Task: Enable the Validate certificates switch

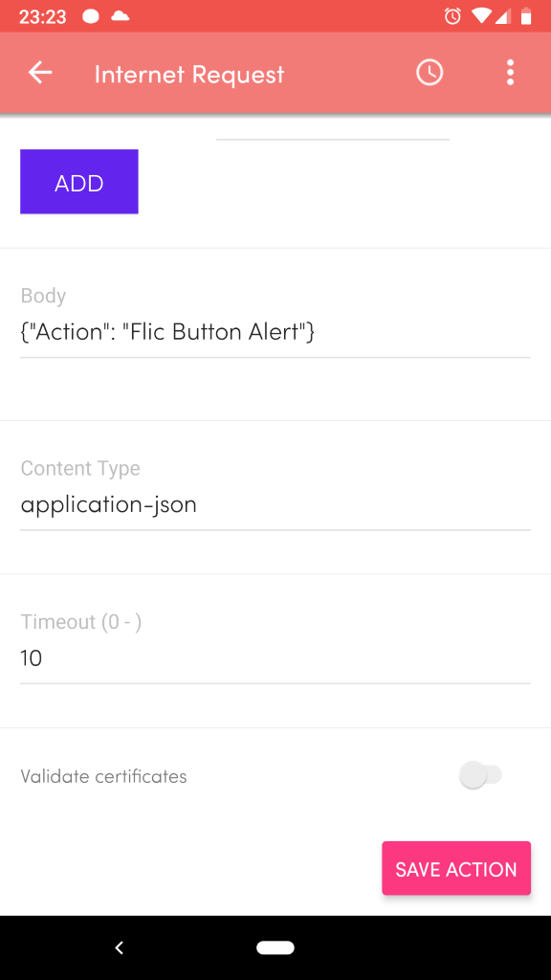Action: [480, 775]
